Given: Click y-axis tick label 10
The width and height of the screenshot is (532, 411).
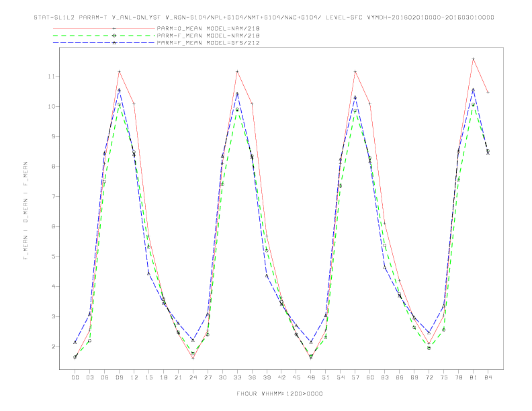Looking at the screenshot, I should tap(52, 107).
